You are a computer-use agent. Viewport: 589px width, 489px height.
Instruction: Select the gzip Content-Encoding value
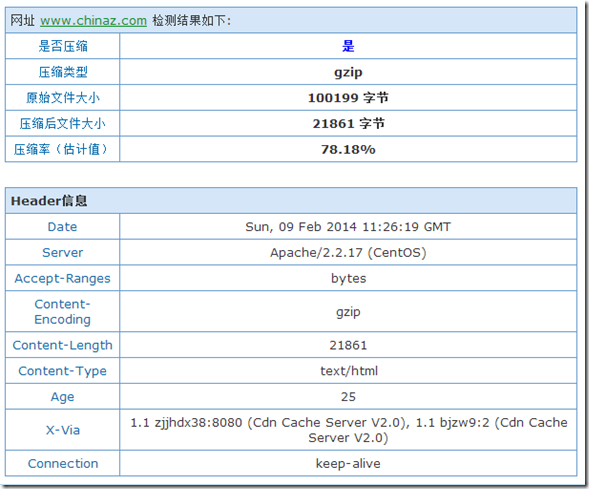click(348, 312)
